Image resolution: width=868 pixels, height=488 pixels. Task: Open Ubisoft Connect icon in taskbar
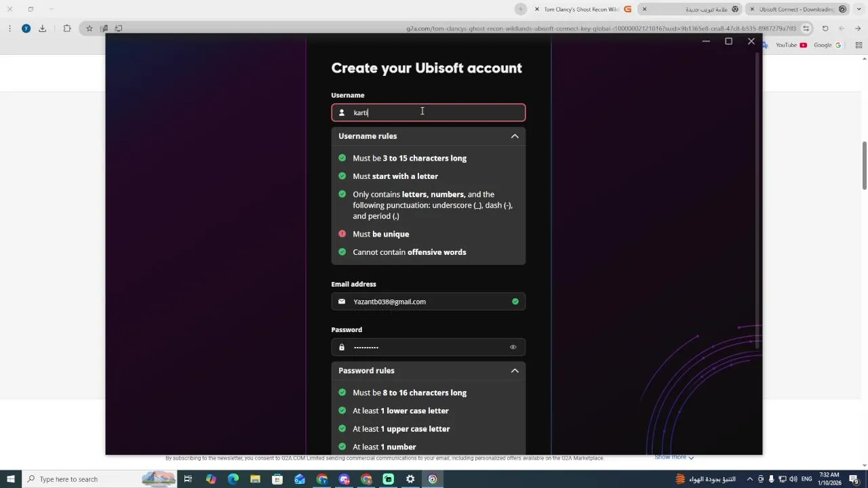pyautogui.click(x=433, y=479)
